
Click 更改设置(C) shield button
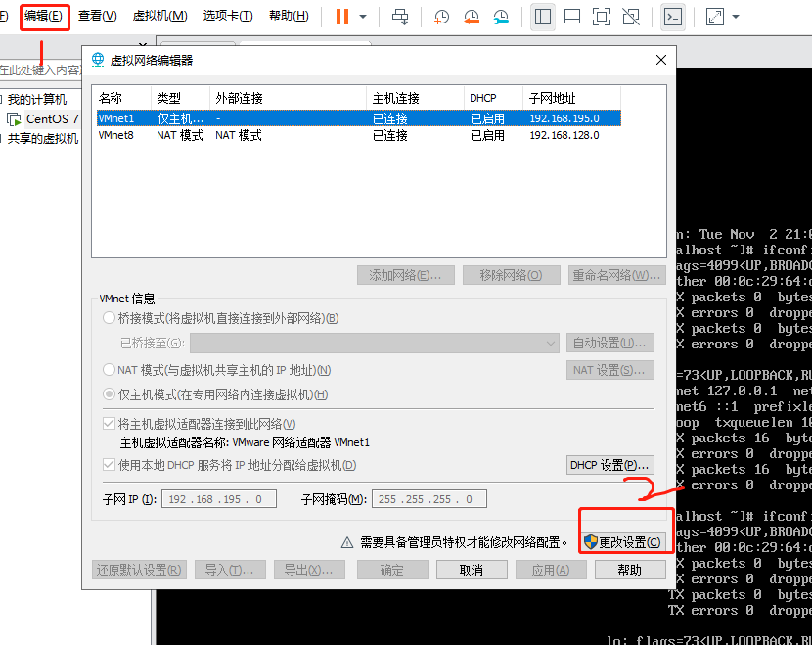pos(623,542)
